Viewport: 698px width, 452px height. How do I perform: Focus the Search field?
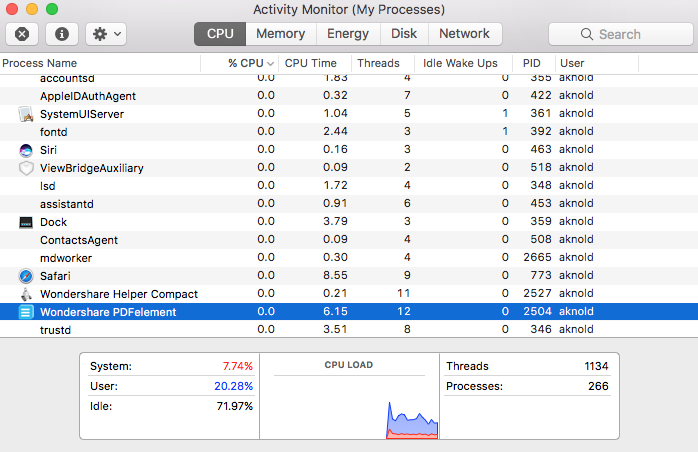click(621, 34)
